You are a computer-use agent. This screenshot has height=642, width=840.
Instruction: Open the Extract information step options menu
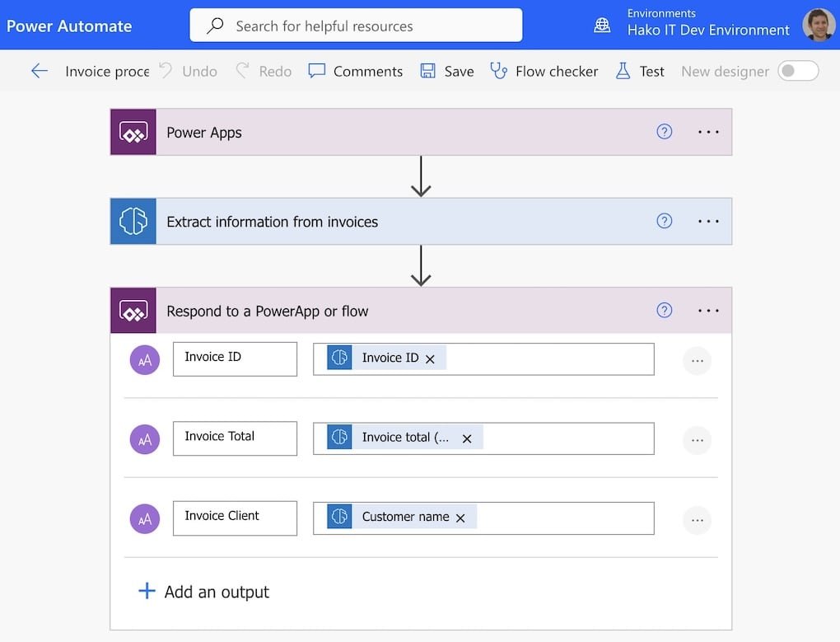708,221
